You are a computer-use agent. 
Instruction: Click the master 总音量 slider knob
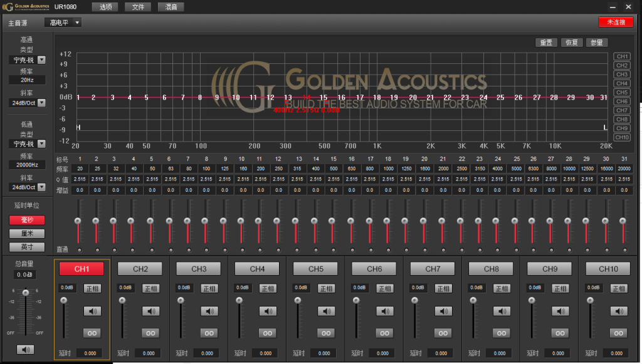[26, 293]
